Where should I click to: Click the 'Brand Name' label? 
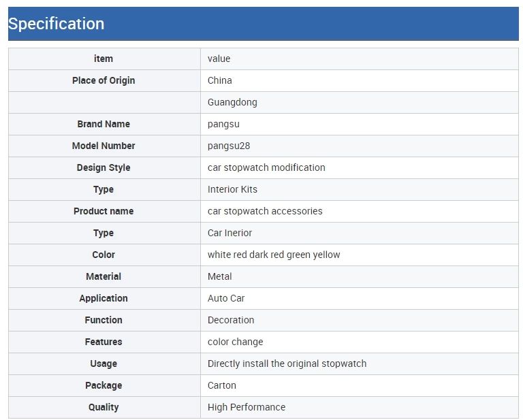[104, 124]
